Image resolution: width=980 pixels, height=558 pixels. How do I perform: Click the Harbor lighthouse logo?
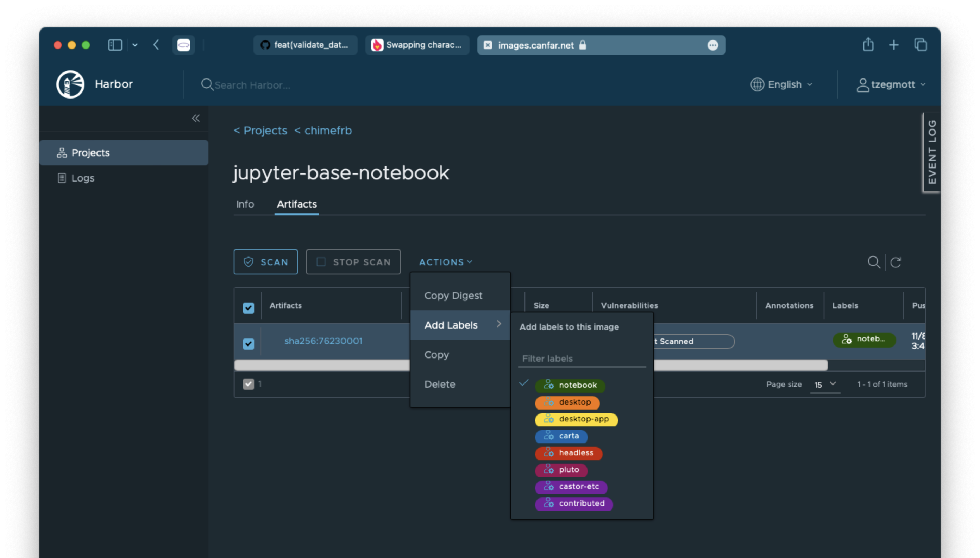tap(70, 84)
